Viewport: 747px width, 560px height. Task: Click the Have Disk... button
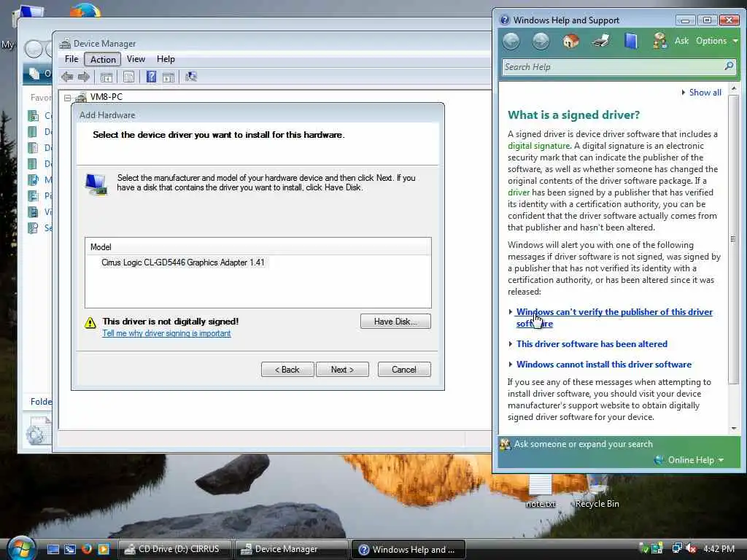395,322
